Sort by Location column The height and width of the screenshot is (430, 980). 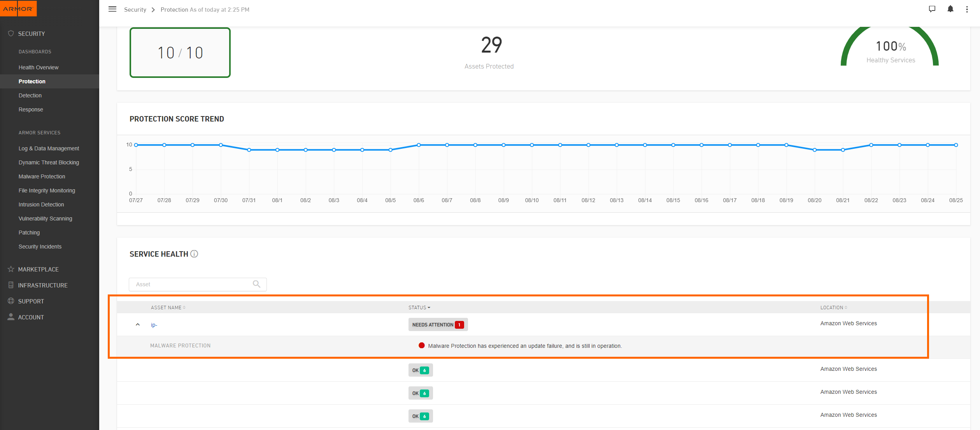[x=834, y=307]
